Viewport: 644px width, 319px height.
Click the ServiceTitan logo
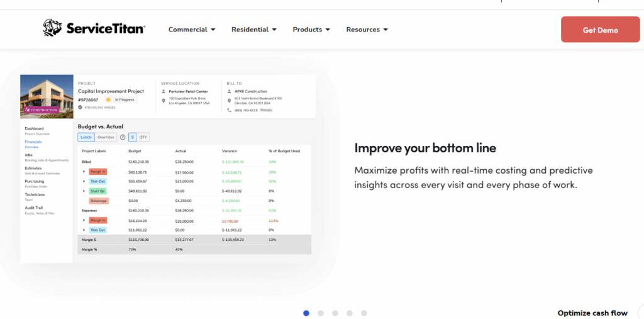tap(94, 29)
